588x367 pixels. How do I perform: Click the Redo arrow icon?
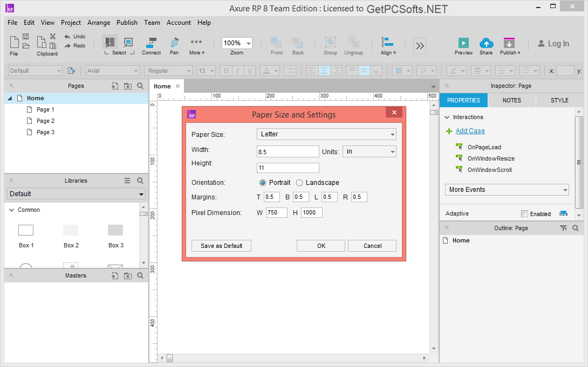click(67, 46)
